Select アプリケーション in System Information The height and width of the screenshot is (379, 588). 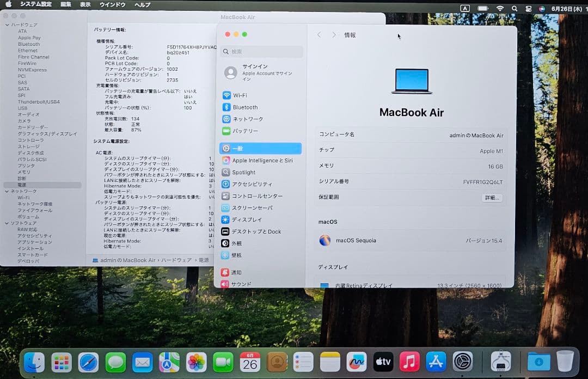[x=34, y=242]
